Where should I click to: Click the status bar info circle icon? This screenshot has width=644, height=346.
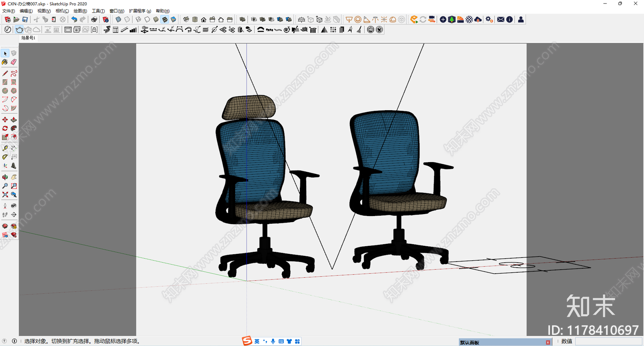tap(14, 341)
